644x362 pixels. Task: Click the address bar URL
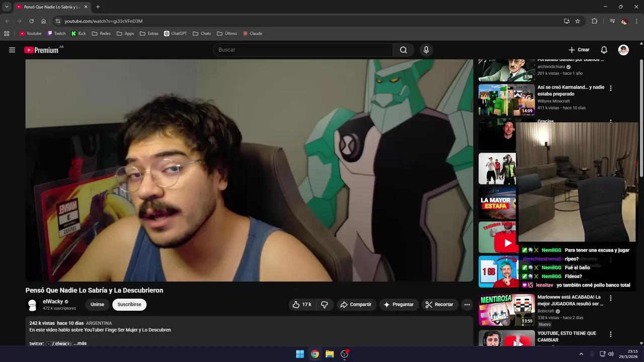104,21
